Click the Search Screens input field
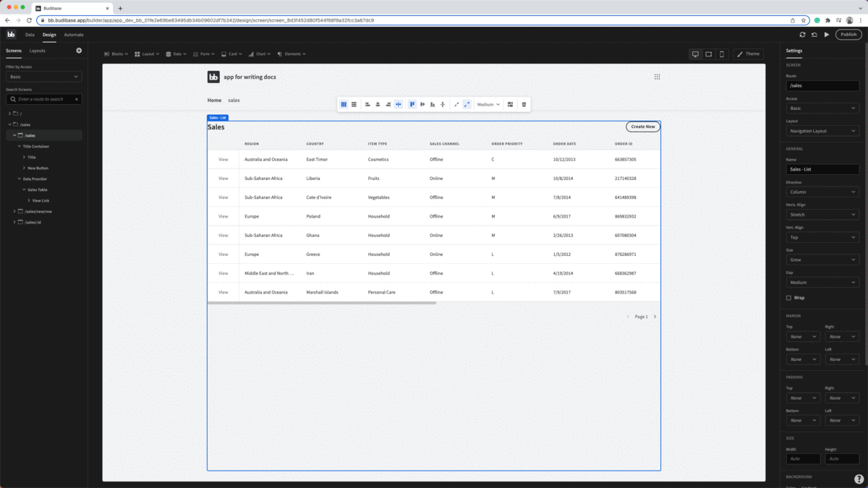The image size is (868, 488). pyautogui.click(x=43, y=99)
